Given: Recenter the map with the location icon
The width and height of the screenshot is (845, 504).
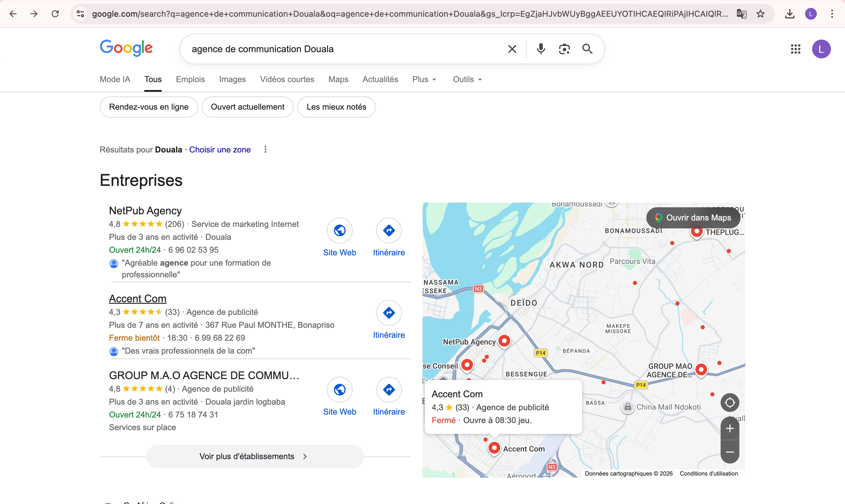Looking at the screenshot, I should 729,403.
